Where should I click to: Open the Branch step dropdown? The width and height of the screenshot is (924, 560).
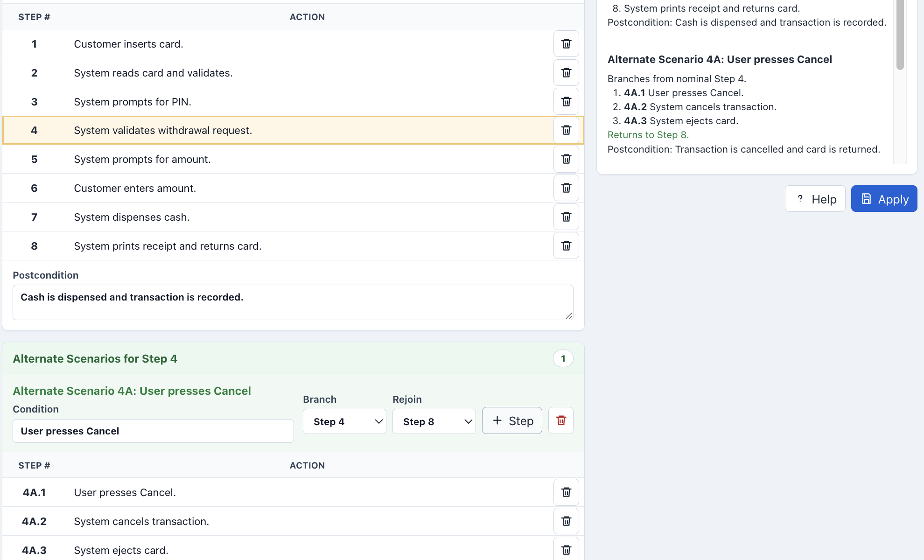click(344, 421)
